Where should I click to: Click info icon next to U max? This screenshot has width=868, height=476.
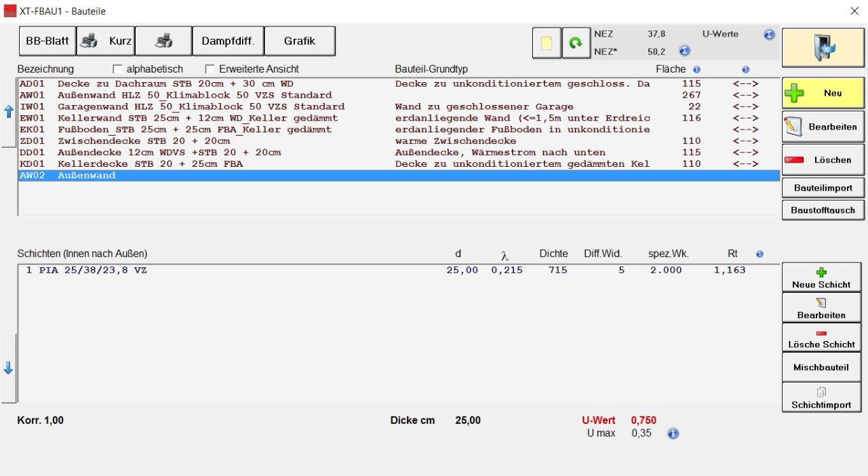[x=673, y=434]
